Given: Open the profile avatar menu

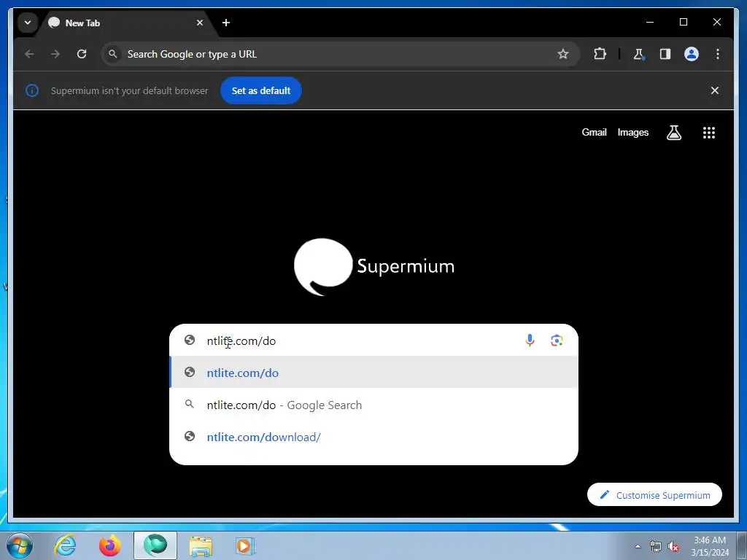Looking at the screenshot, I should pos(692,54).
